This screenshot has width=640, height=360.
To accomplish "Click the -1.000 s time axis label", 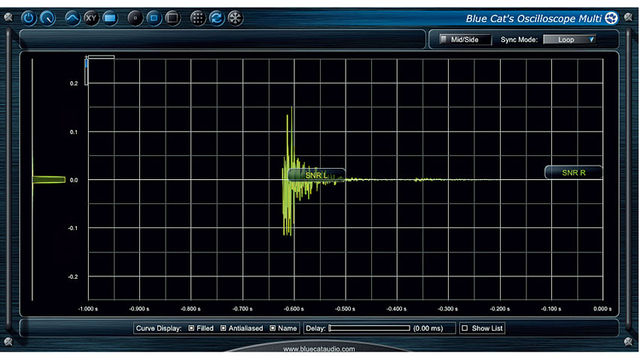I will 88,309.
